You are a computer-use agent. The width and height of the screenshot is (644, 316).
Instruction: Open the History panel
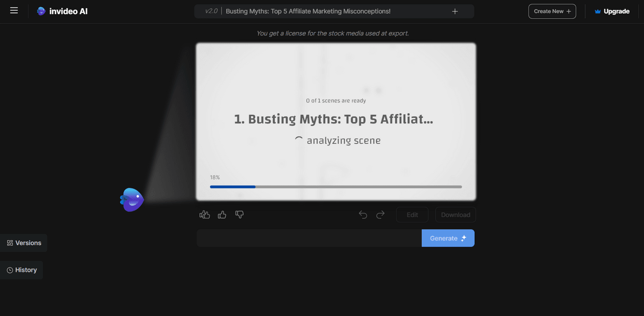[x=21, y=269]
